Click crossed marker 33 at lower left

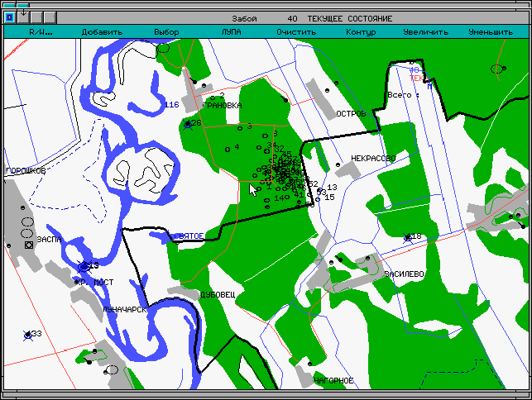pyautogui.click(x=28, y=335)
